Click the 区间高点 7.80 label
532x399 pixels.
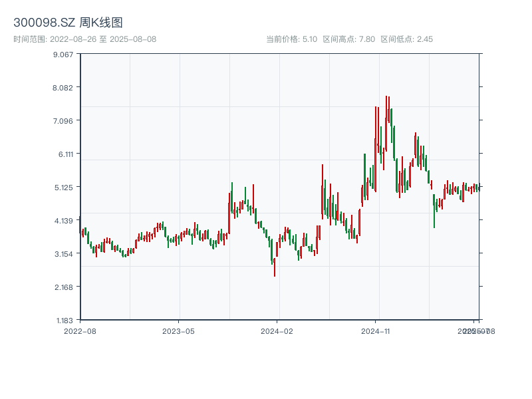click(349, 39)
